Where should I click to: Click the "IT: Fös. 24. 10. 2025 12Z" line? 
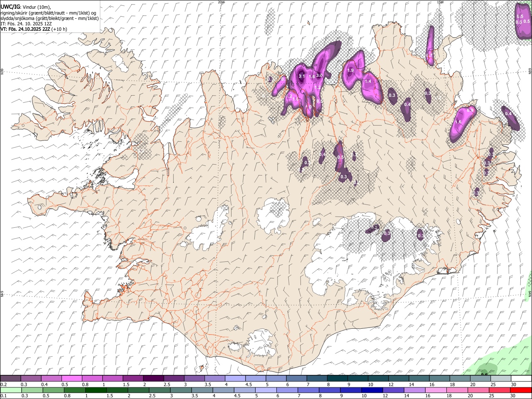coord(26,24)
